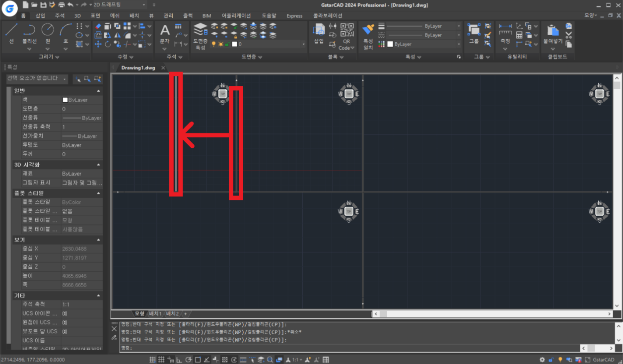
Task: Expand the 수정 panel dropdown
Action: (125, 57)
